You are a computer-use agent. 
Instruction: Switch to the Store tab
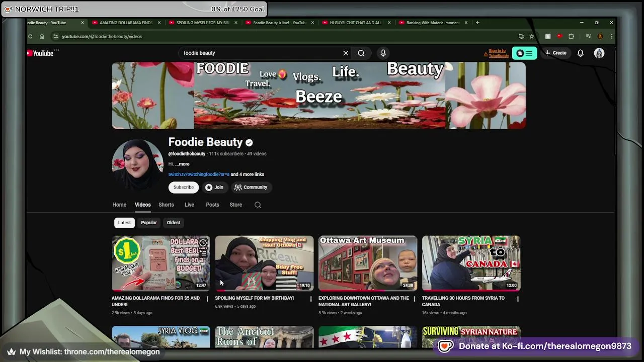point(236,205)
